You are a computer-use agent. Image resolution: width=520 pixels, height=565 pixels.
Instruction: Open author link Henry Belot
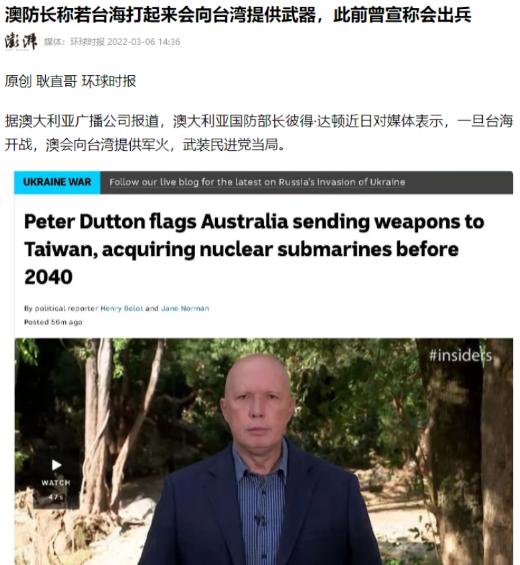[121, 308]
